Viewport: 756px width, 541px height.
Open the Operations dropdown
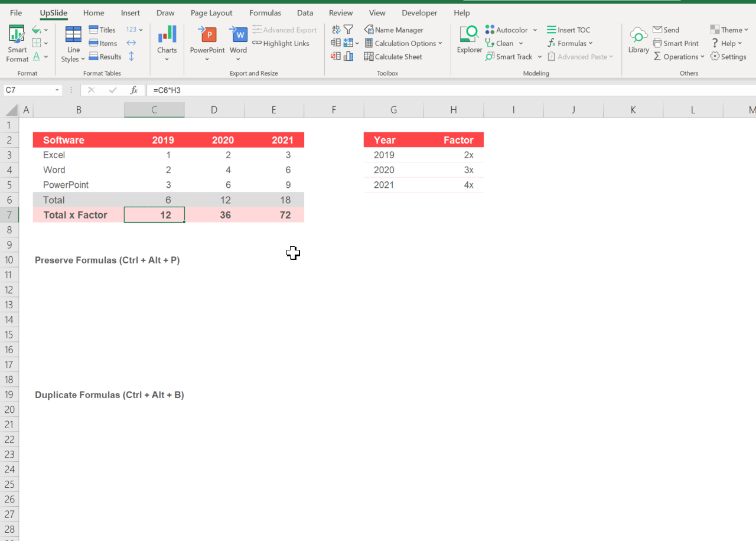679,57
